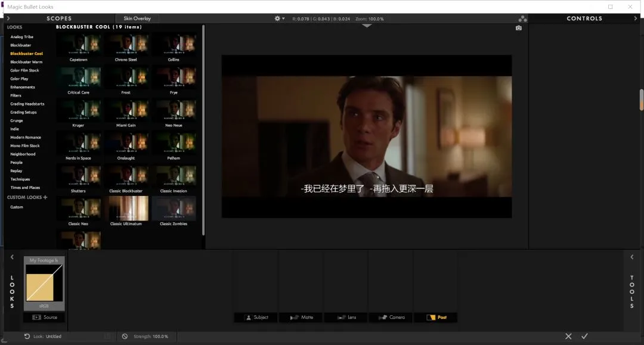Image resolution: width=644 pixels, height=345 pixels.
Task: Click the reset look icon
Action: (x=27, y=336)
